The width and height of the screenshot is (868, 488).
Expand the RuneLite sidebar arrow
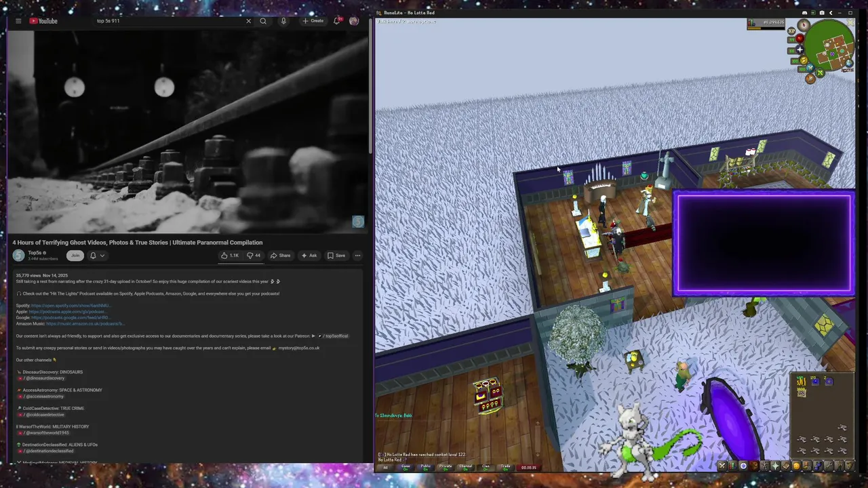831,13
